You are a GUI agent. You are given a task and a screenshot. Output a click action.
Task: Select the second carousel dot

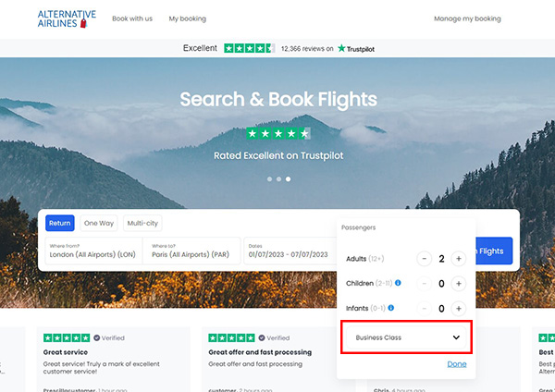(x=279, y=179)
